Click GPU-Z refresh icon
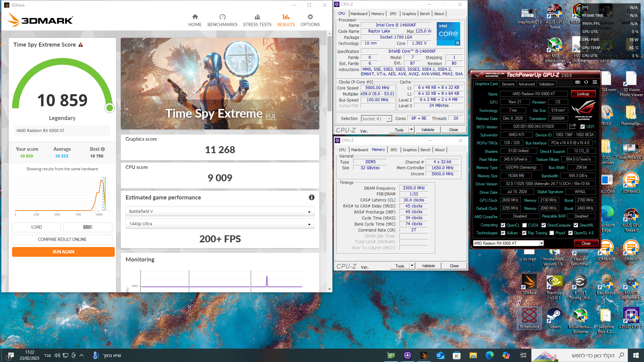This screenshot has width=644, height=362. [586, 82]
